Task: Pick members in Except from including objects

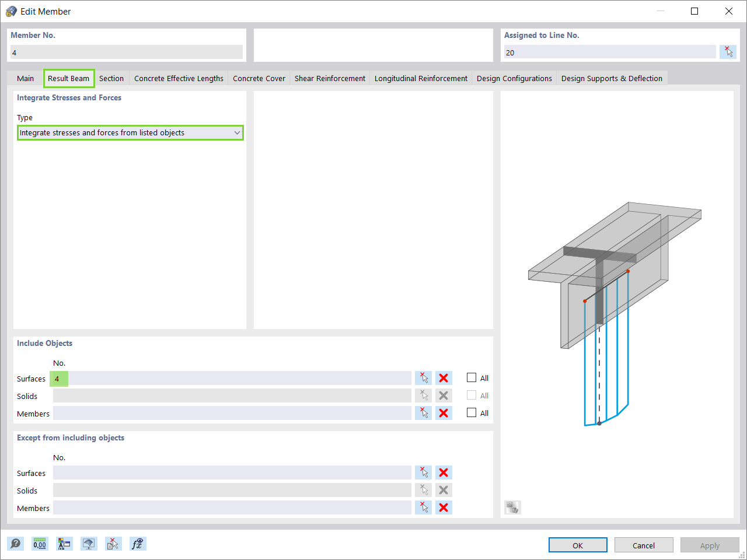Action: click(x=424, y=508)
